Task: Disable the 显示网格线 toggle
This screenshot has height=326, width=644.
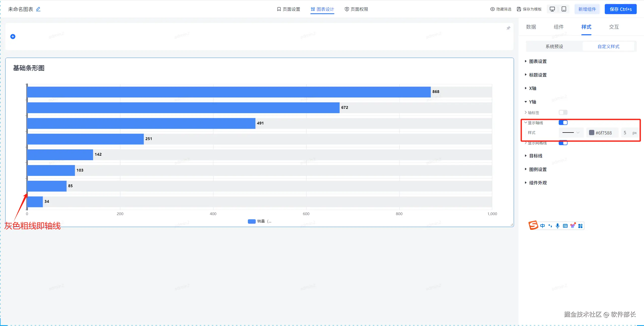Action: (563, 143)
